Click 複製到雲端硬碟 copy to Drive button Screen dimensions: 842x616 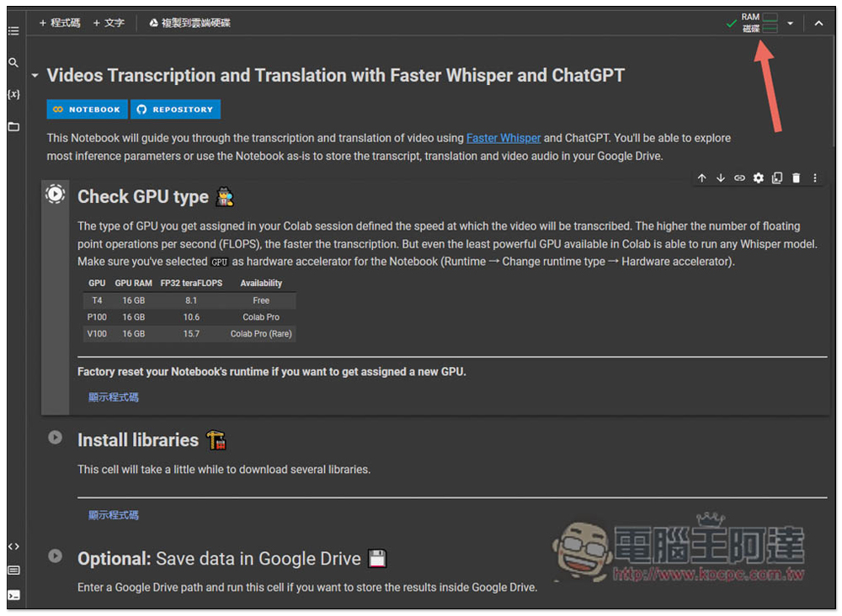click(189, 23)
